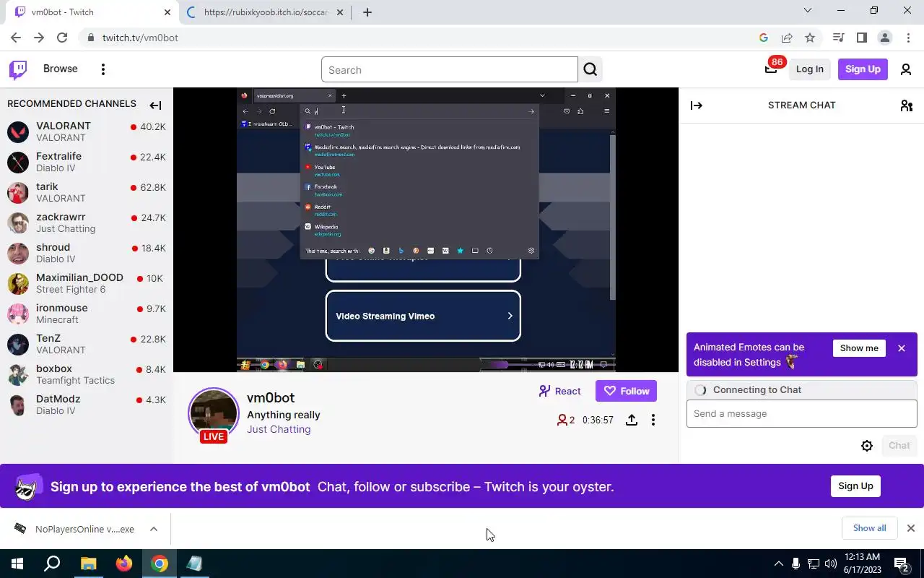The image size is (924, 578).
Task: Open the three-dot menu beside Browse
Action: click(103, 69)
